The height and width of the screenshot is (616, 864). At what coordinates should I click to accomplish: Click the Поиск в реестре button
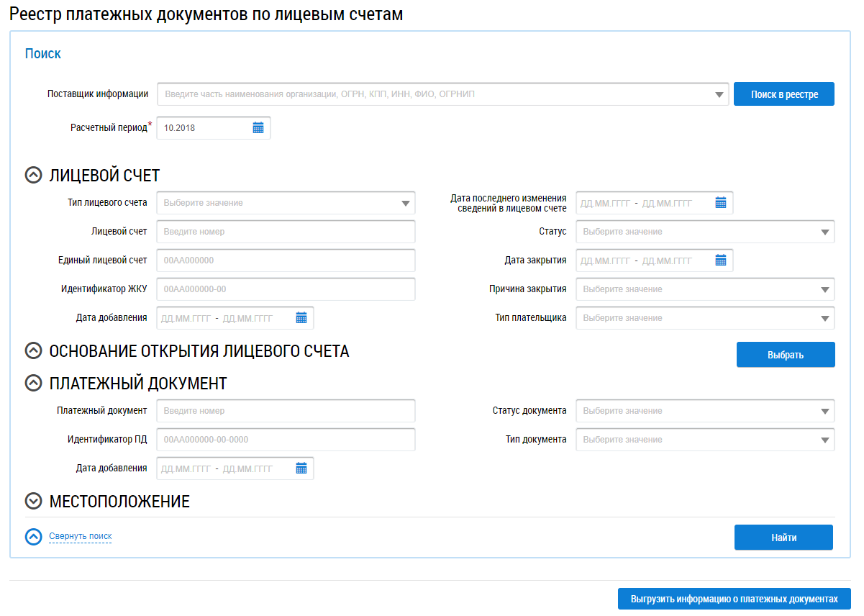coord(783,94)
